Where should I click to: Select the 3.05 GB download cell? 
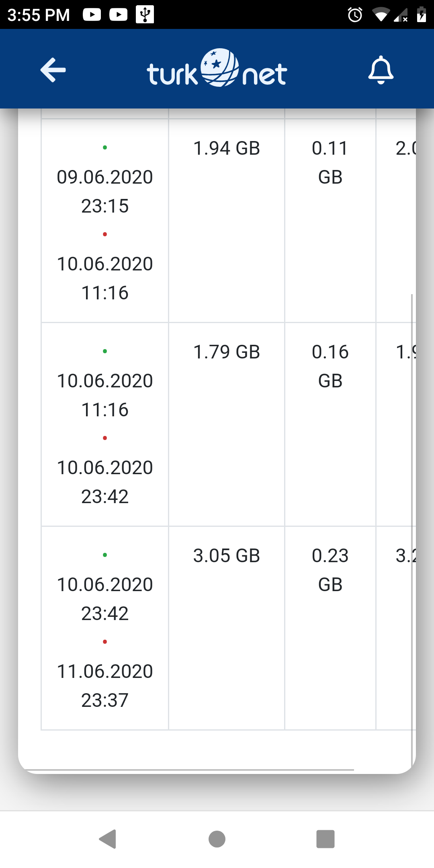(x=227, y=628)
